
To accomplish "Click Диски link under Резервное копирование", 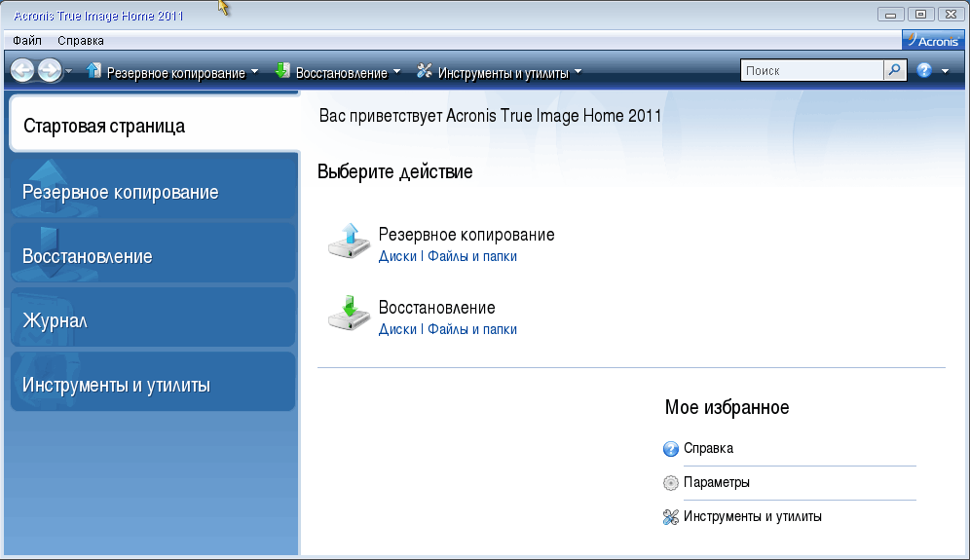I will [x=397, y=256].
